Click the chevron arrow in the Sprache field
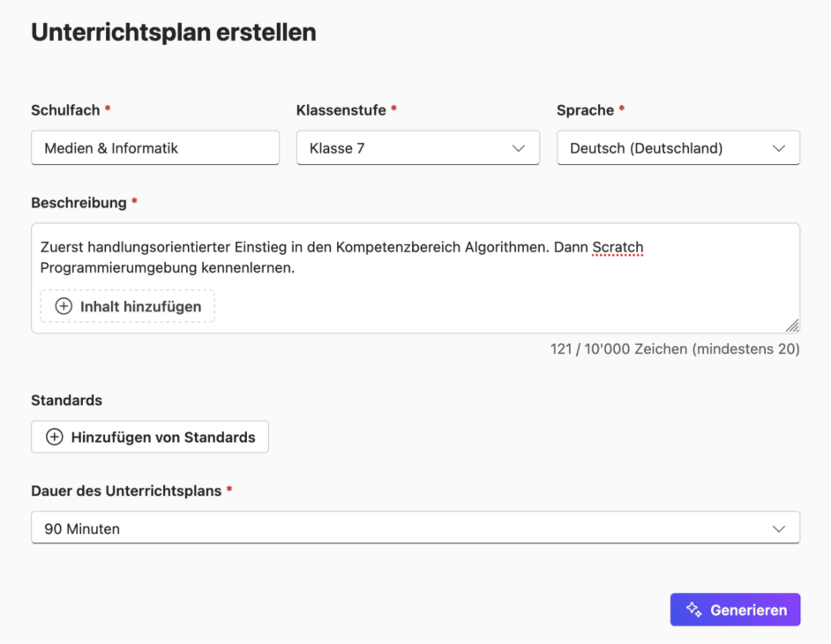 pos(779,148)
